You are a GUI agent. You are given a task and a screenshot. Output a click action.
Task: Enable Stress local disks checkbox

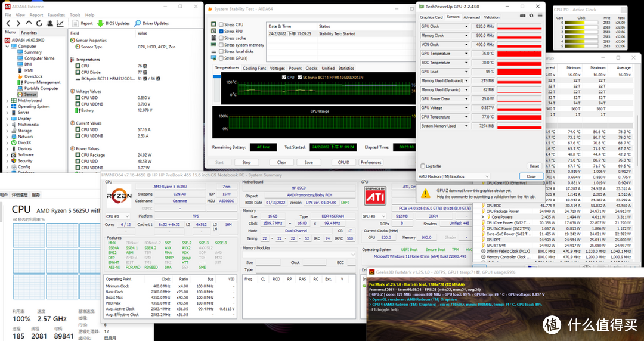click(x=221, y=51)
